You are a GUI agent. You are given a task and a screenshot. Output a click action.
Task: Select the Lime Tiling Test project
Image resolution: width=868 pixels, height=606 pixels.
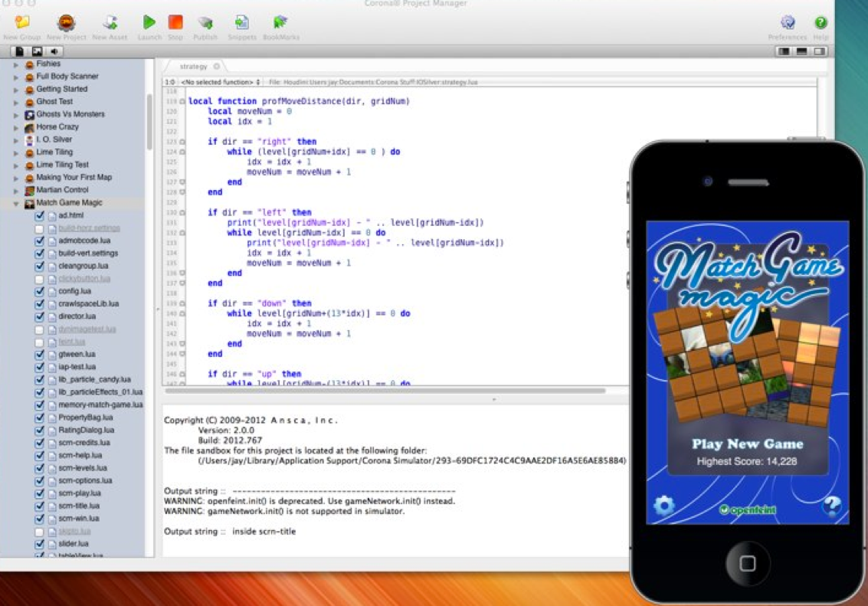[x=62, y=165]
